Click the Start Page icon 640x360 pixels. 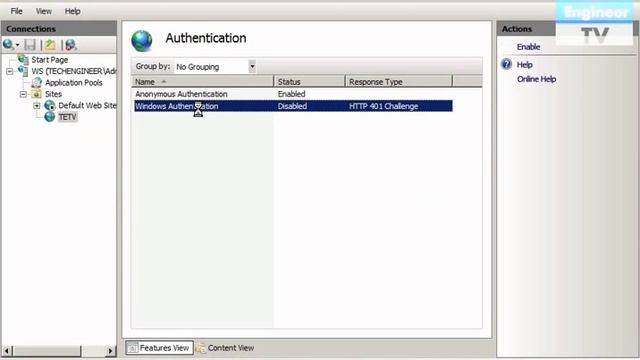pos(24,59)
